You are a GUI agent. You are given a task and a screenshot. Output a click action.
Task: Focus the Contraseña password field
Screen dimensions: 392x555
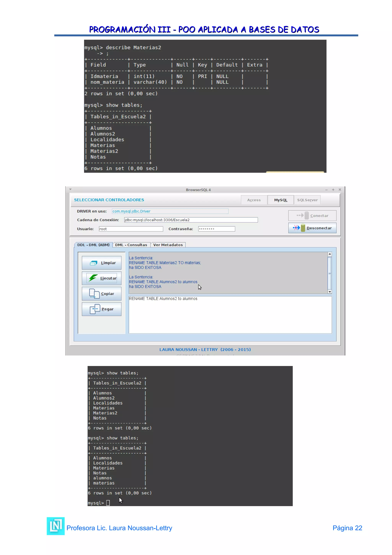click(216, 229)
